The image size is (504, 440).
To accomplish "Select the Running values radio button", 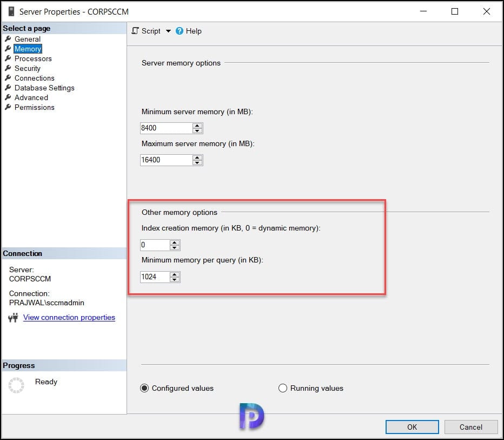I will point(282,388).
